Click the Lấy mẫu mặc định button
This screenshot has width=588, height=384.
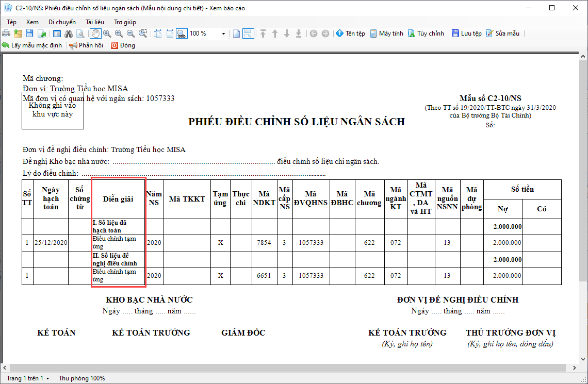tap(32, 45)
